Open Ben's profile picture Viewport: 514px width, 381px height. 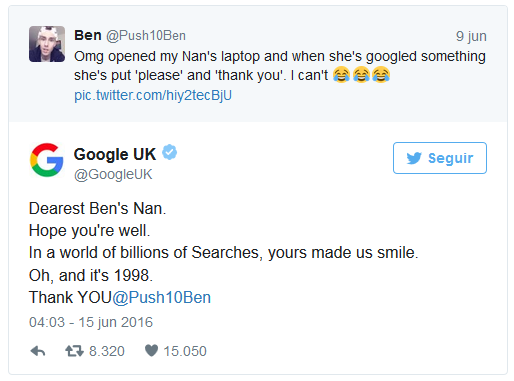(x=47, y=44)
